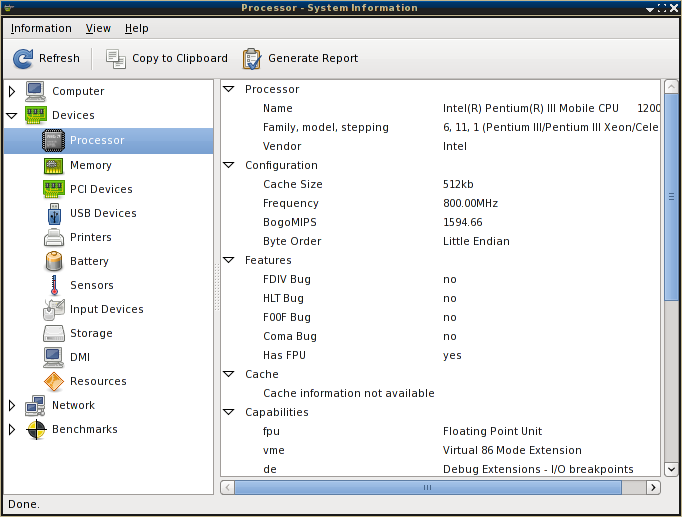Expand the Network tree node

[12, 405]
